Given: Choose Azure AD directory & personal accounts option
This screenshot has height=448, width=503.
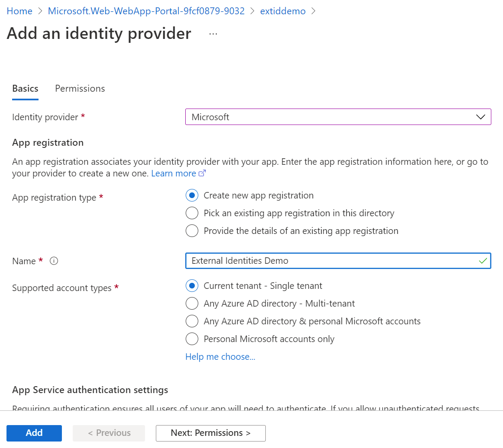Looking at the screenshot, I should click(192, 321).
